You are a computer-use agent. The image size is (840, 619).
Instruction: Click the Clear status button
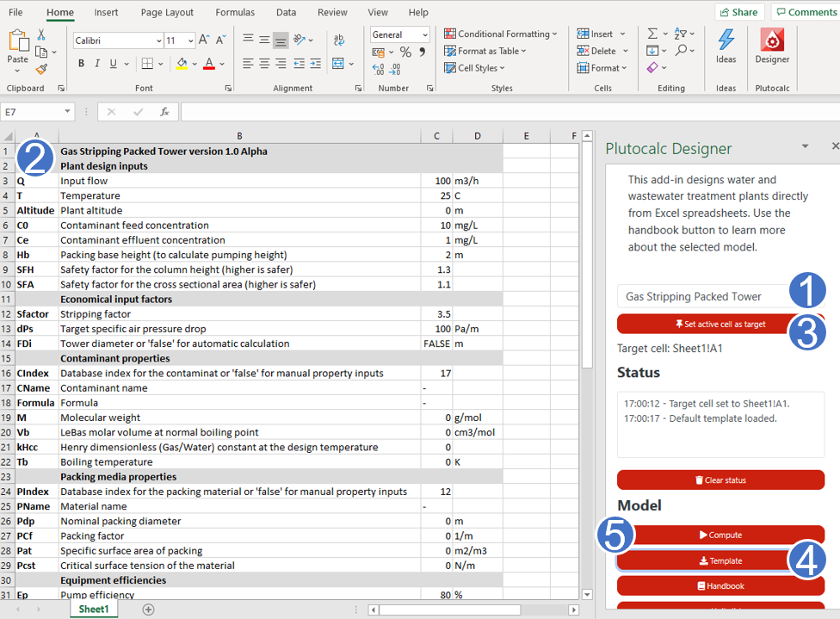(720, 480)
